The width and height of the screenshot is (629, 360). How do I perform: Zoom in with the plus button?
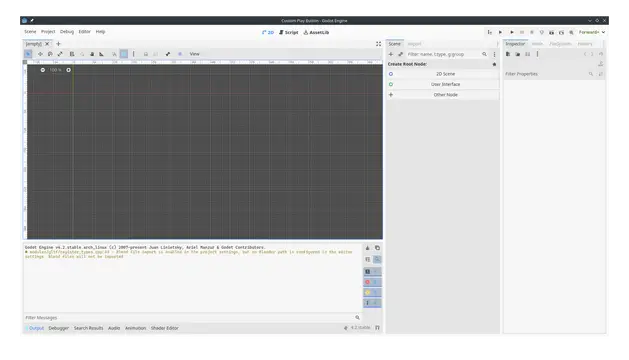[69, 70]
